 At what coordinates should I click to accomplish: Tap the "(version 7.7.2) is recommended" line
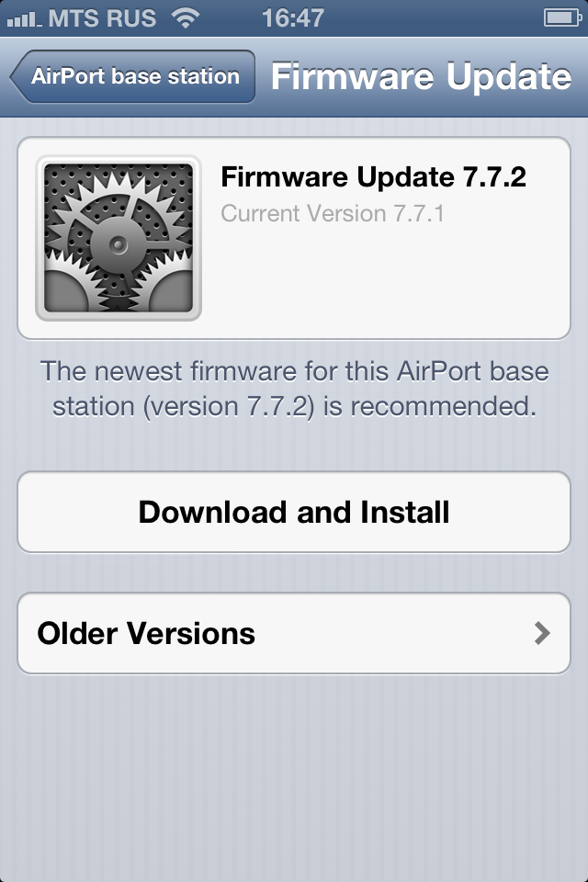294,406
